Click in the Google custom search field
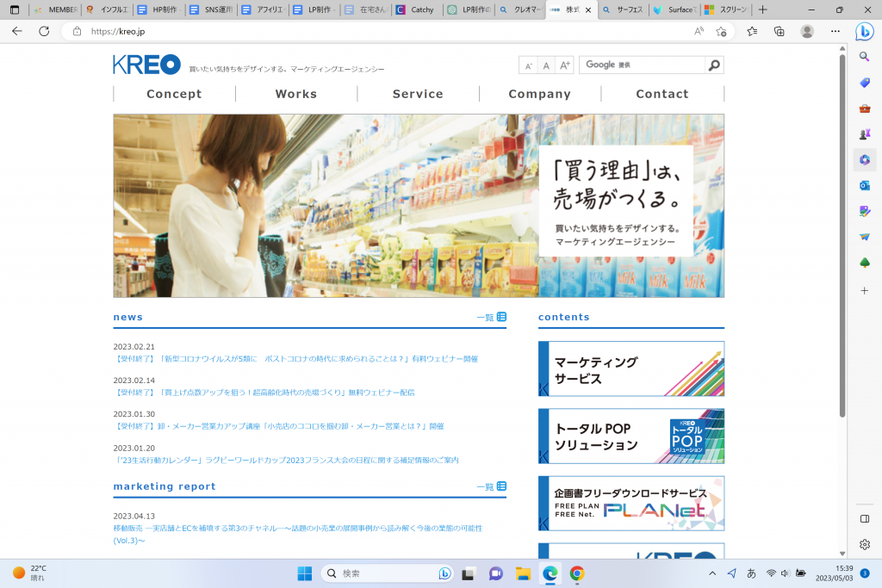The width and height of the screenshot is (882, 588). (642, 65)
